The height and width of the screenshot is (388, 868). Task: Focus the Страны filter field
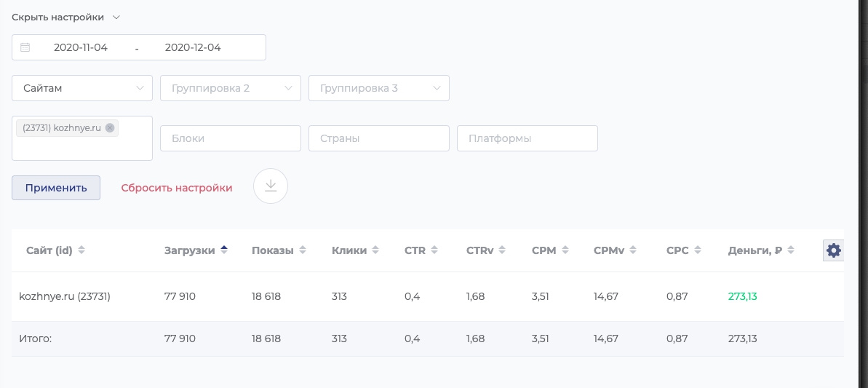[379, 138]
